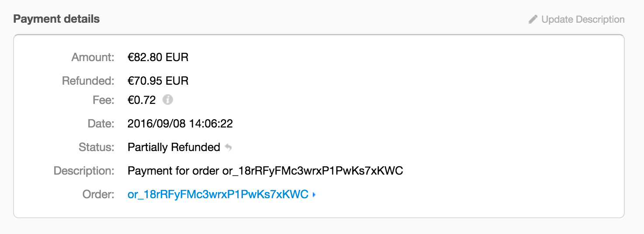Click the Date field label

pyautogui.click(x=101, y=124)
